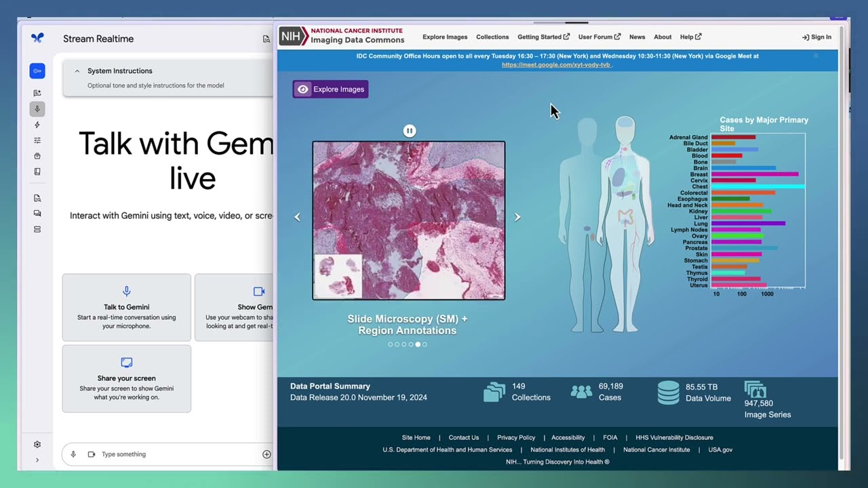Select the third carousel dot indicator
The image size is (868, 488).
(403, 344)
